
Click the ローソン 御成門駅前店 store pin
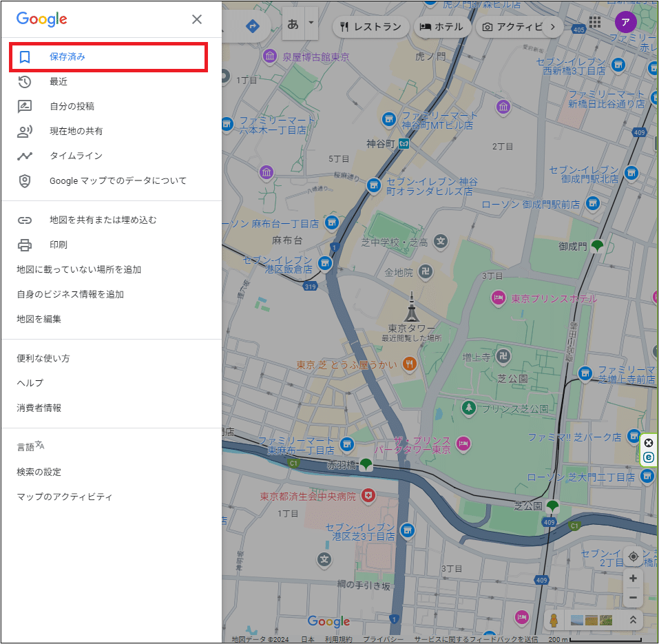593,204
